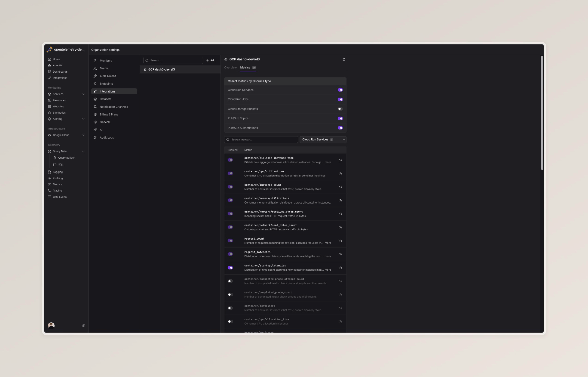588x377 pixels.
Task: Expand request_count description with more
Action: [328, 243]
